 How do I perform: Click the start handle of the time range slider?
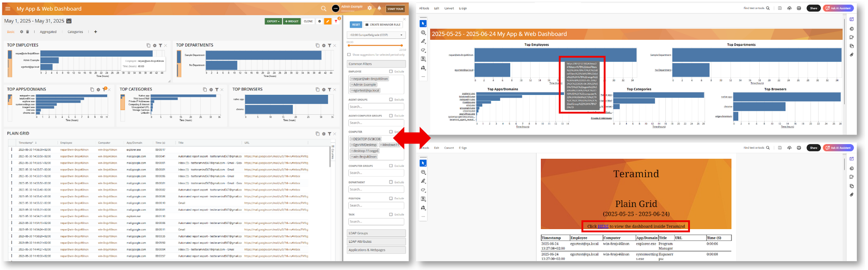click(x=349, y=45)
